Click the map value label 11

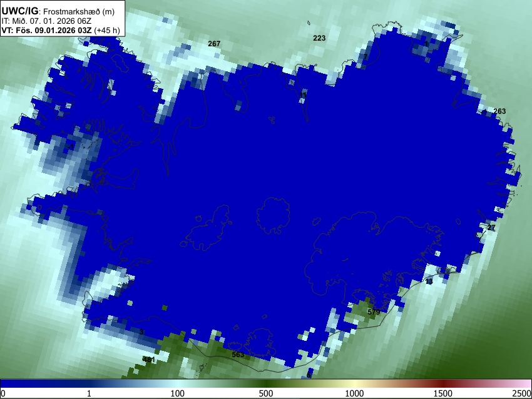304,94
